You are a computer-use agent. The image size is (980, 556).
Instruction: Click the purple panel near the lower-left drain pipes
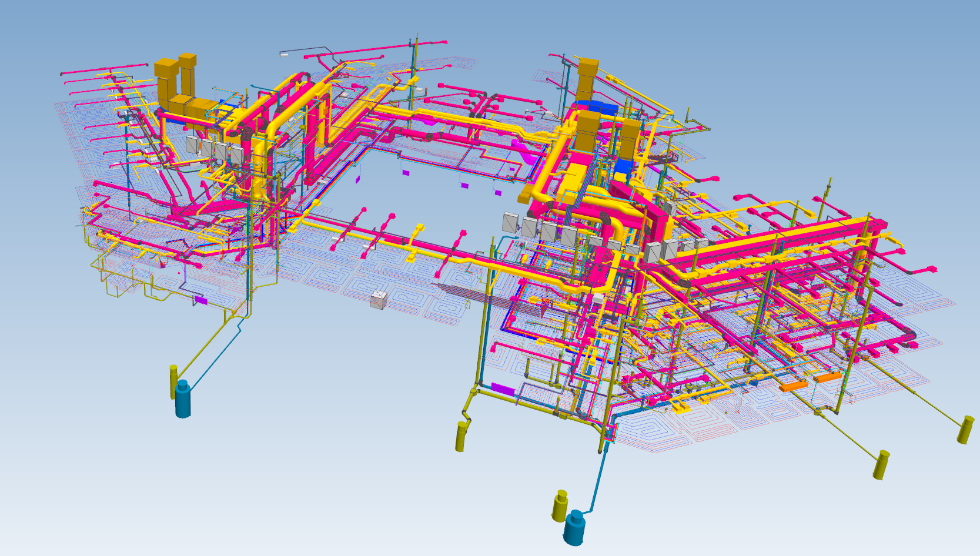(x=201, y=300)
